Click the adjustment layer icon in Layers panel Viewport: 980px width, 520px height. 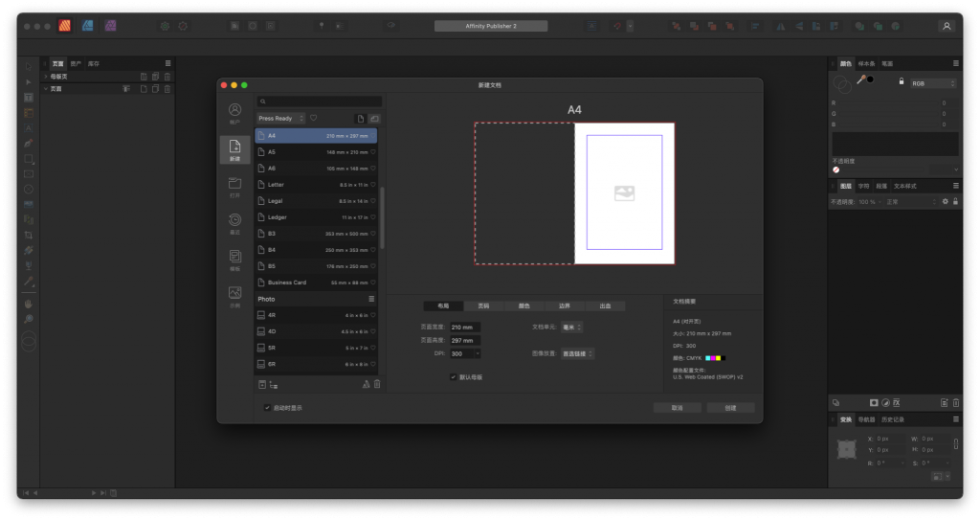click(x=885, y=403)
